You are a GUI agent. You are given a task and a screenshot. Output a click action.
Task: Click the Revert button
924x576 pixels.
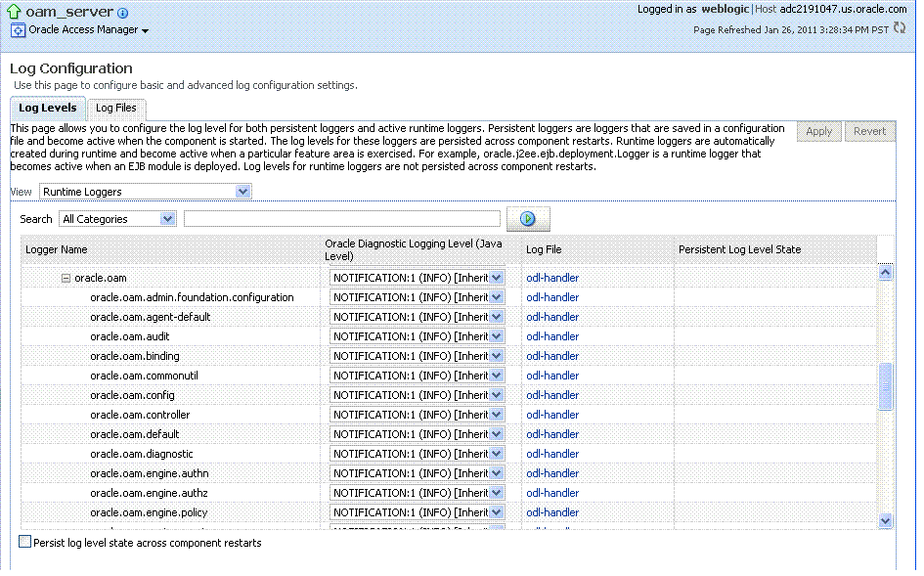pyautogui.click(x=869, y=131)
